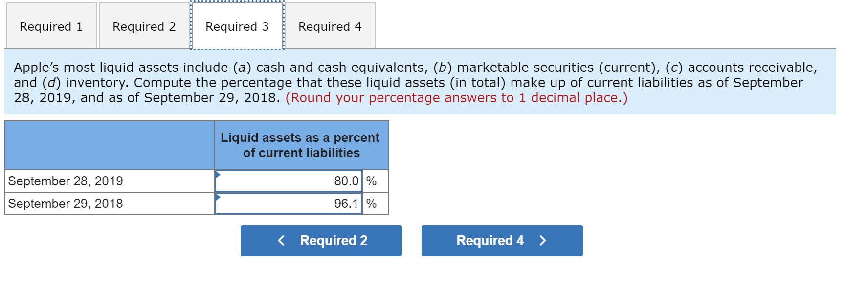Switch to the Required 1 tab
Viewport: 868px width, 294px height.
coord(50,26)
